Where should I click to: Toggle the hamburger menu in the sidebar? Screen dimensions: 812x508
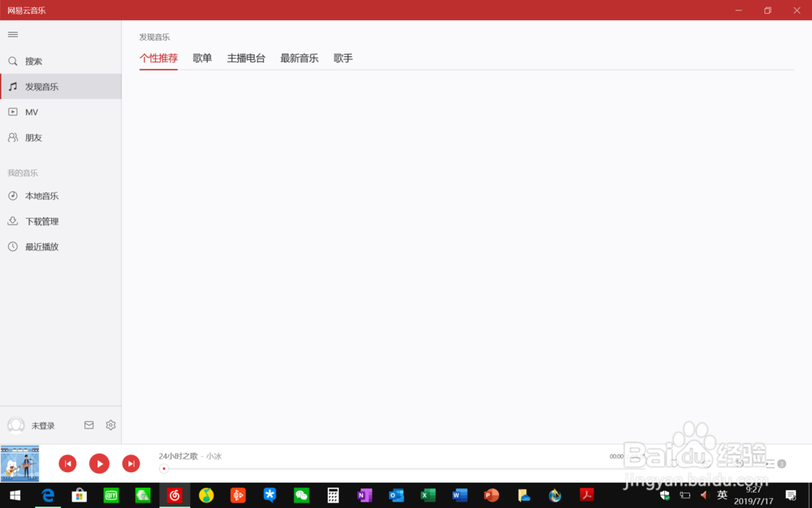[x=13, y=35]
